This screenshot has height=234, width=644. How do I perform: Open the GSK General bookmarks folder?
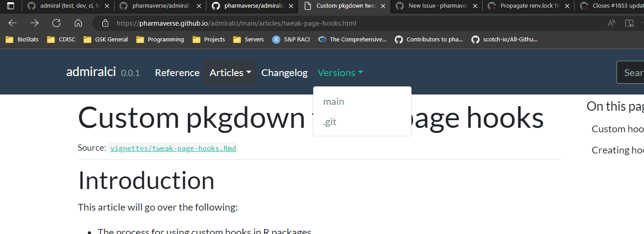pyautogui.click(x=106, y=39)
